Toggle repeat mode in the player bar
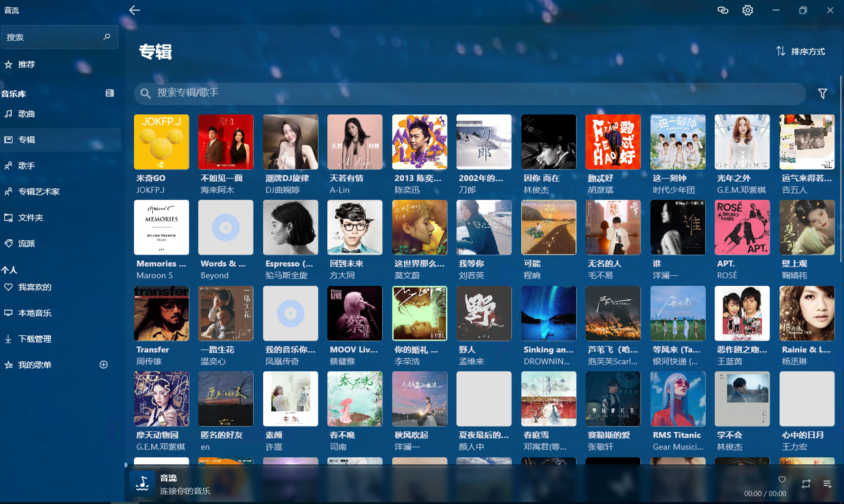The width and height of the screenshot is (844, 504). tap(806, 484)
